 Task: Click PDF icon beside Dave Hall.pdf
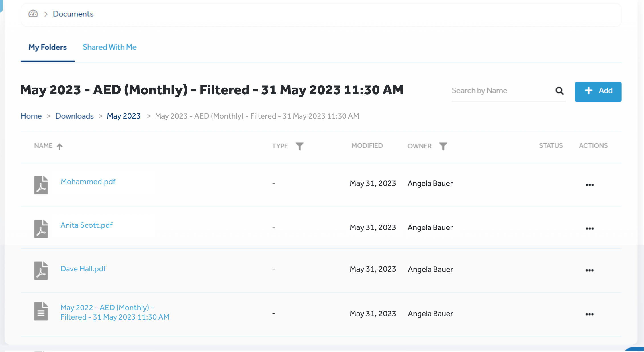point(41,270)
